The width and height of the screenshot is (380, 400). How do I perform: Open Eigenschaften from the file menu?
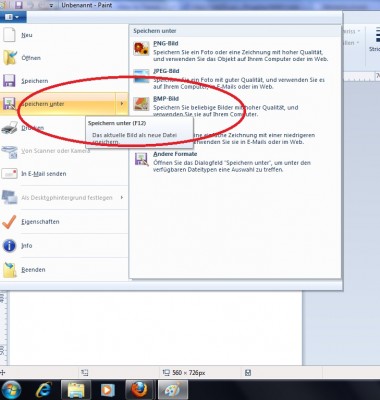click(64, 222)
